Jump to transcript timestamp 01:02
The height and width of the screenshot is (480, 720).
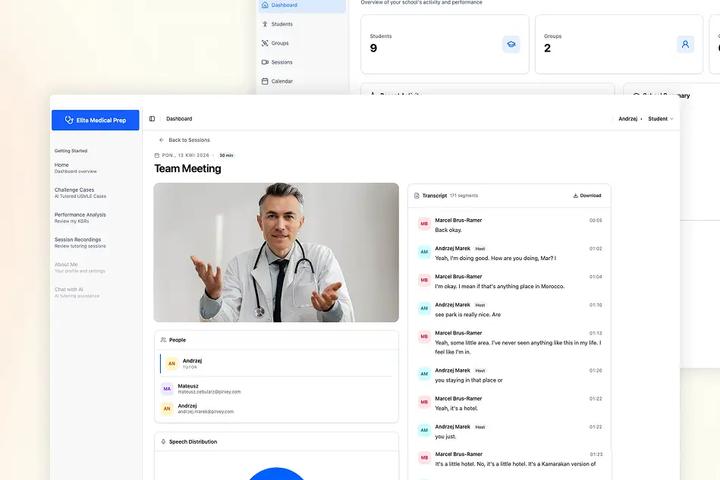(596, 248)
